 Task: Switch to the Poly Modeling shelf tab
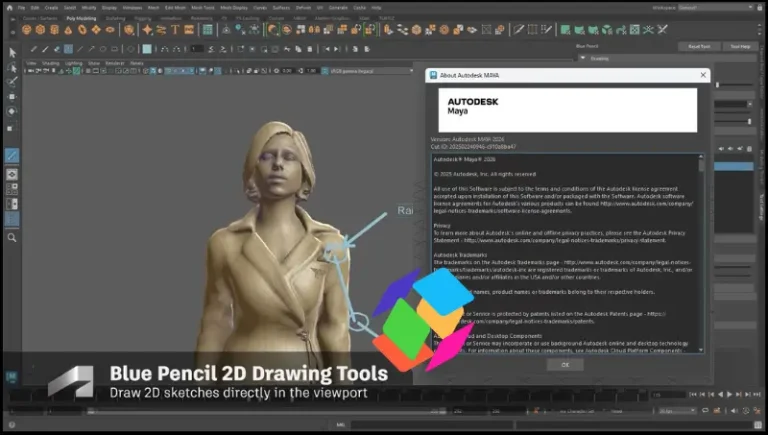coord(81,19)
